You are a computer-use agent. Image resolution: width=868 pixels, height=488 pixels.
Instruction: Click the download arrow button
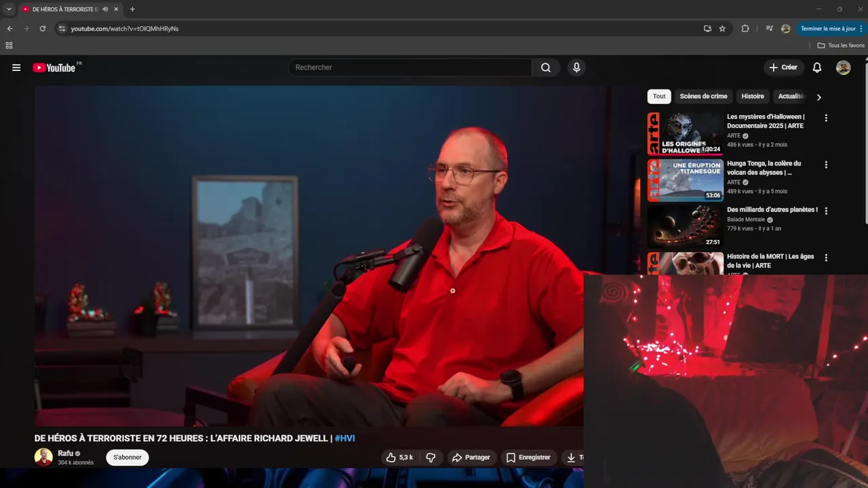click(572, 457)
